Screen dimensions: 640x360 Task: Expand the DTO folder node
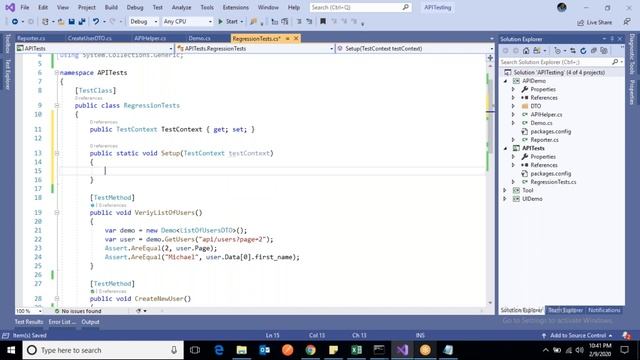pyautogui.click(x=513, y=106)
